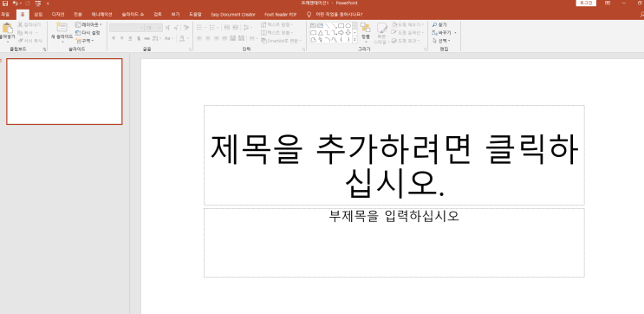Select the Down Arrow shape in gallery
Viewport: 644px width, 314px height.
point(348,33)
